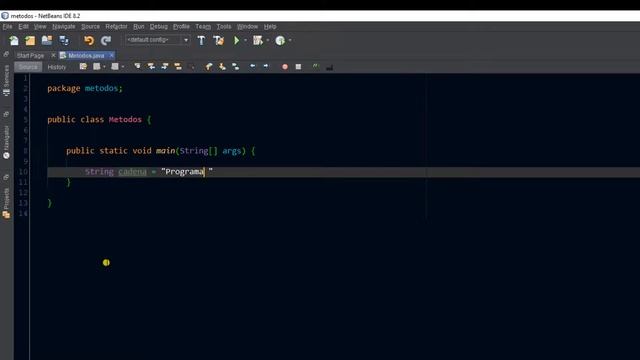Viewport: 640px width, 360px height.
Task: Open the Refactor menu
Action: click(116, 27)
